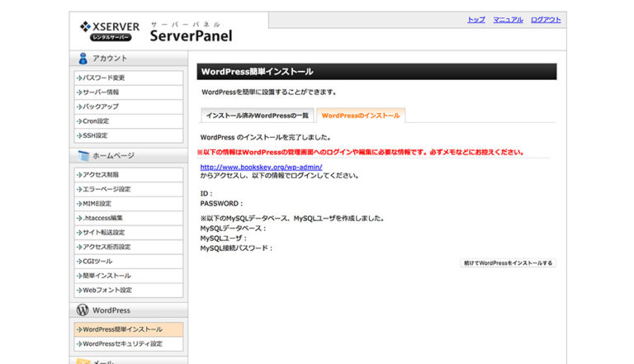Viewport: 634px width, 364px height.
Task: Click the XSERVER logo
Action: tap(110, 31)
